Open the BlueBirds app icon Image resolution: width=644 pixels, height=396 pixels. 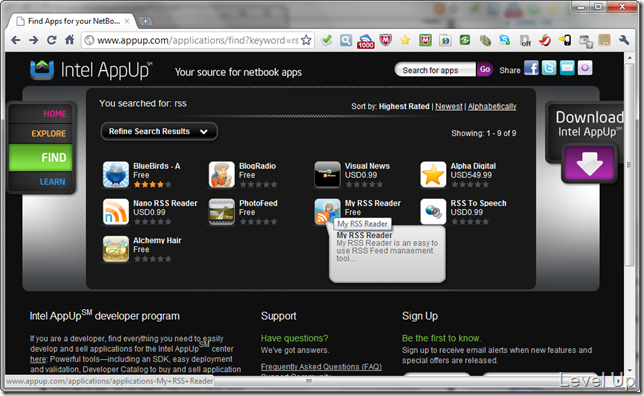[116, 175]
